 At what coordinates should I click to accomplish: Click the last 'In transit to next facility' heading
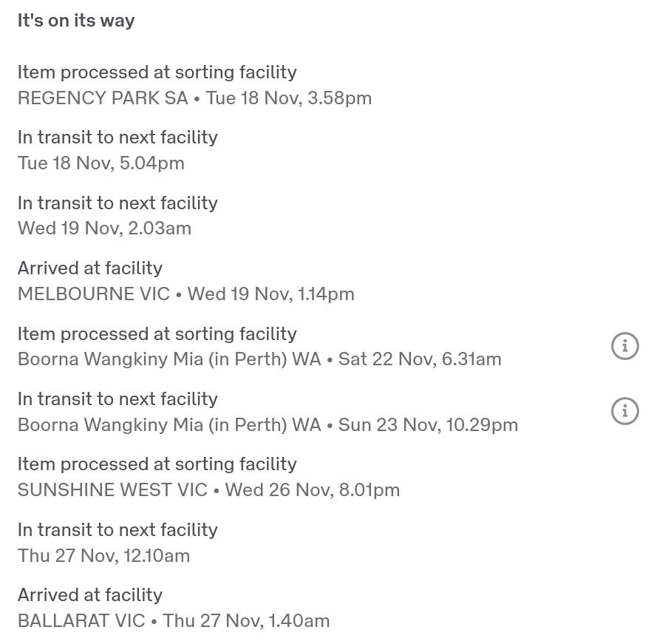(118, 529)
